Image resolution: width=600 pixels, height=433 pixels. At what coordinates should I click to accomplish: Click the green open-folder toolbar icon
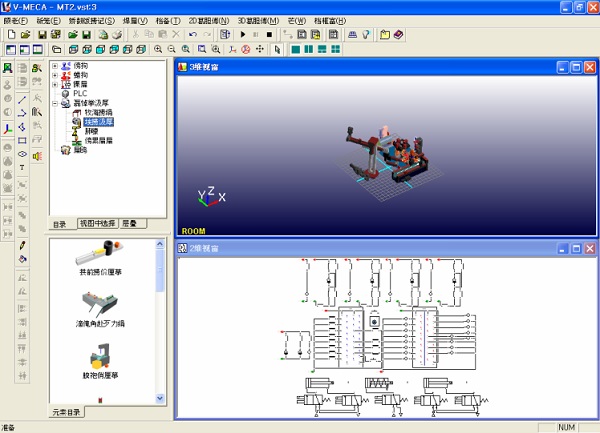[73, 35]
